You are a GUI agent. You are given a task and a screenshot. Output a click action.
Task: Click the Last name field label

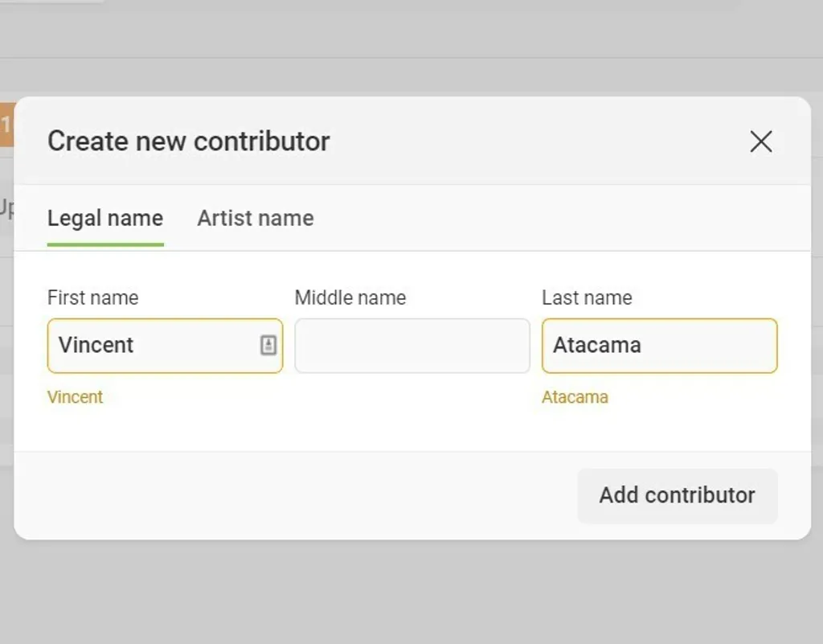[588, 297]
